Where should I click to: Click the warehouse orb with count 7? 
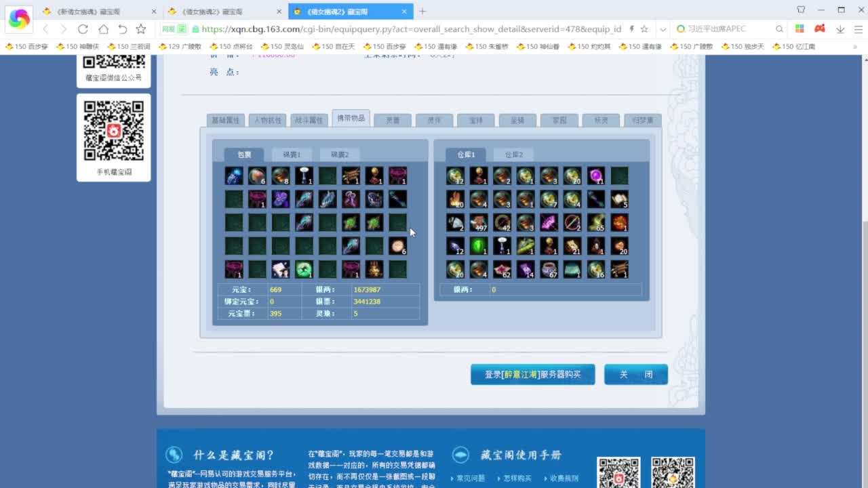pos(549,199)
